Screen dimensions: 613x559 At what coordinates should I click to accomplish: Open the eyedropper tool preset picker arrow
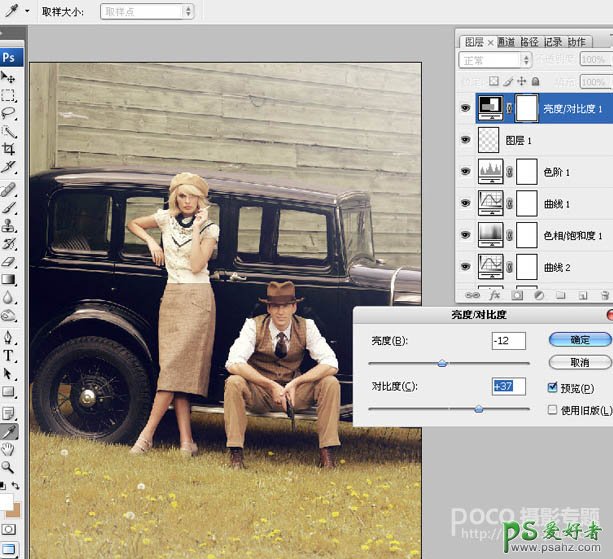click(27, 11)
